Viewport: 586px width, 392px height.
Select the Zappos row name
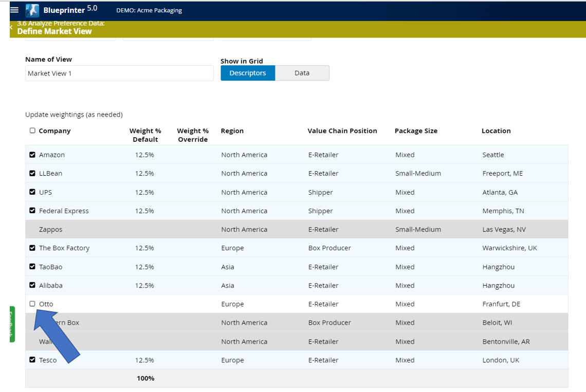(51, 230)
